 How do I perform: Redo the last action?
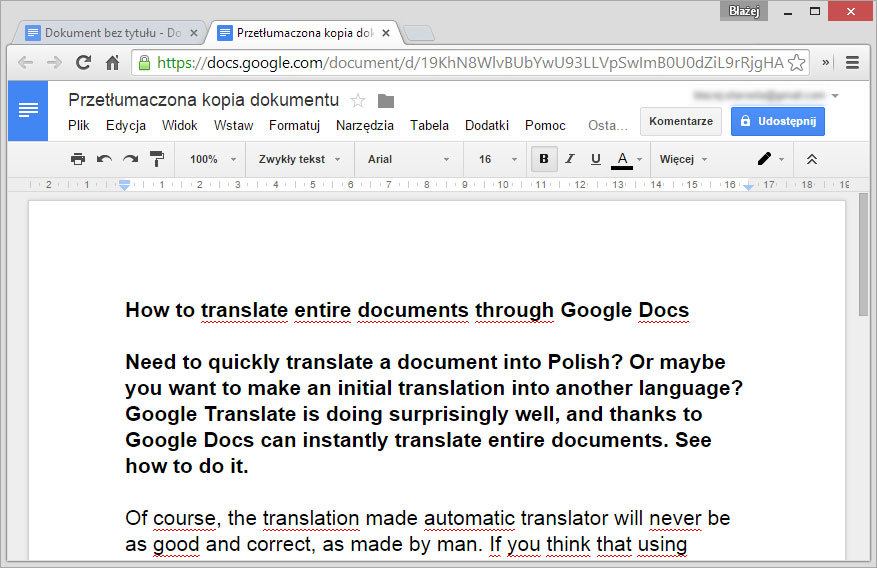[x=131, y=159]
